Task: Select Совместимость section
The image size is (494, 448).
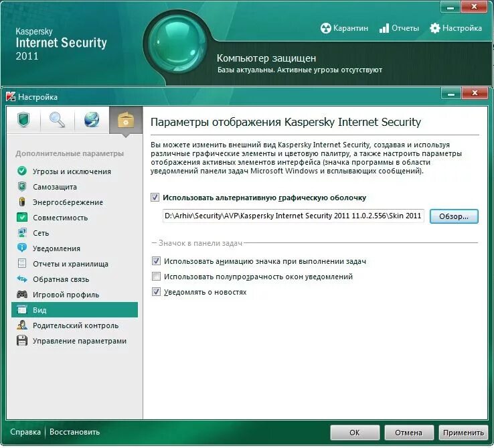Action: click(75, 218)
